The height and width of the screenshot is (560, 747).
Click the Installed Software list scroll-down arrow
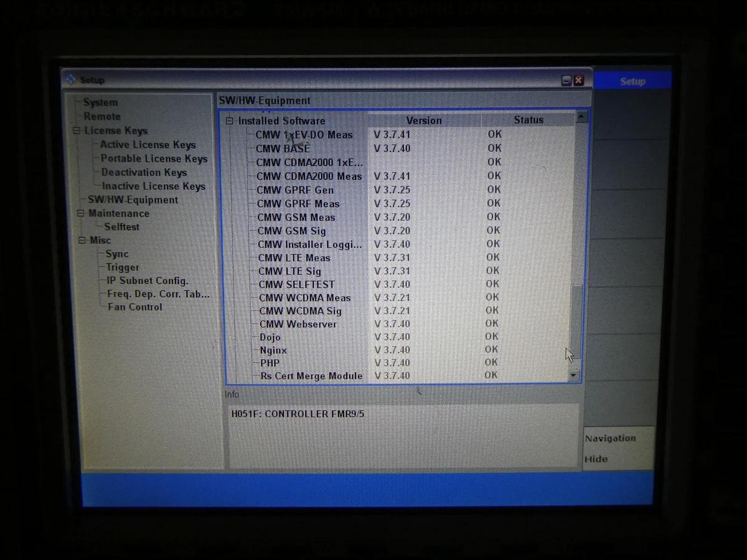(574, 376)
